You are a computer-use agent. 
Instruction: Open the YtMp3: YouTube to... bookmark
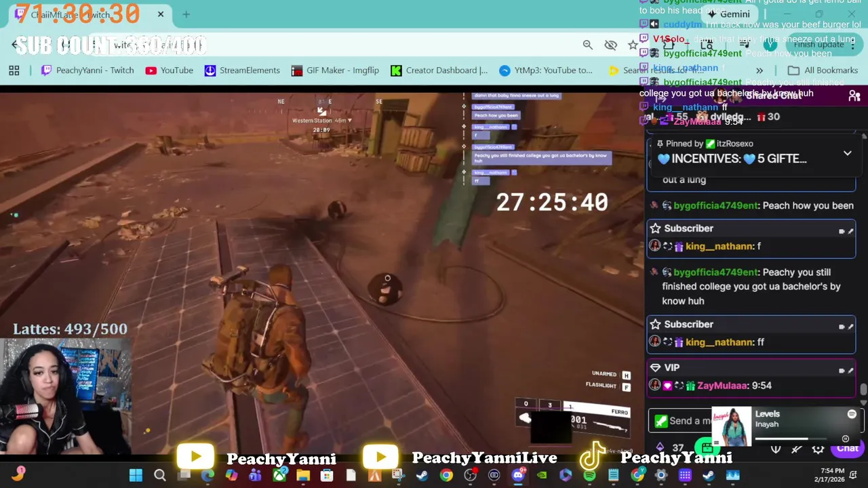pyautogui.click(x=546, y=70)
